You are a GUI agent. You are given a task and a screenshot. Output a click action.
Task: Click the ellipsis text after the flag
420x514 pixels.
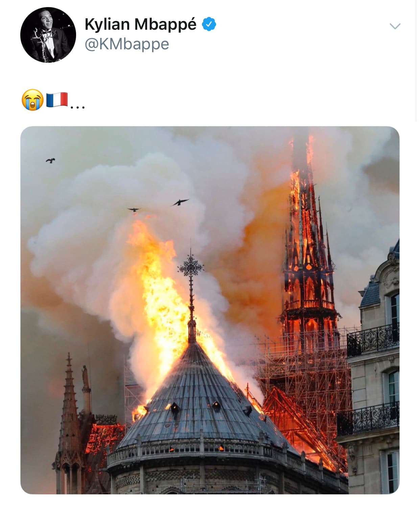pos(78,107)
